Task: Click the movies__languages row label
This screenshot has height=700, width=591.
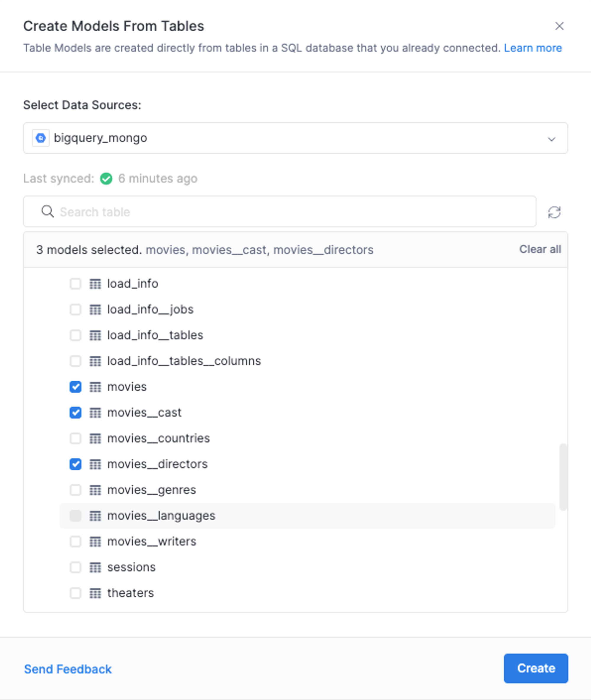Action: coord(161,516)
